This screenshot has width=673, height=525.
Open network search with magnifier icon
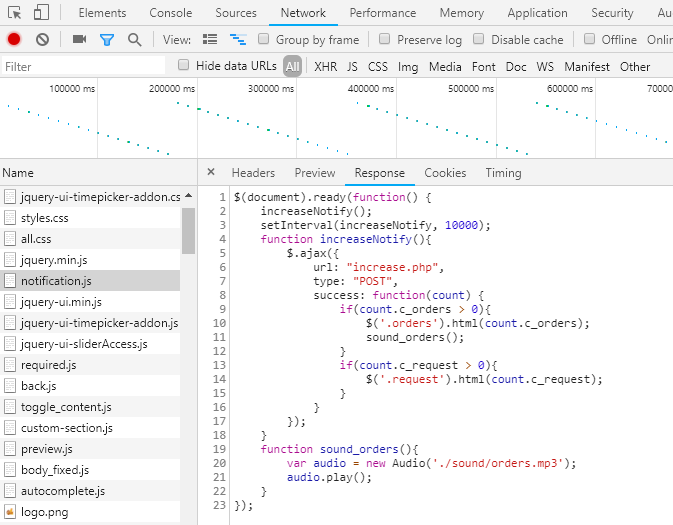click(134, 40)
